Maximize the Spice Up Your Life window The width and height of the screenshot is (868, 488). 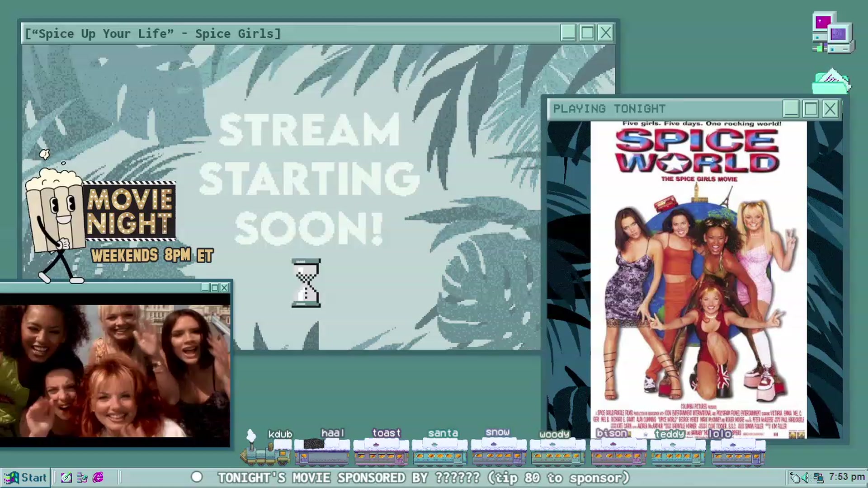coord(587,33)
